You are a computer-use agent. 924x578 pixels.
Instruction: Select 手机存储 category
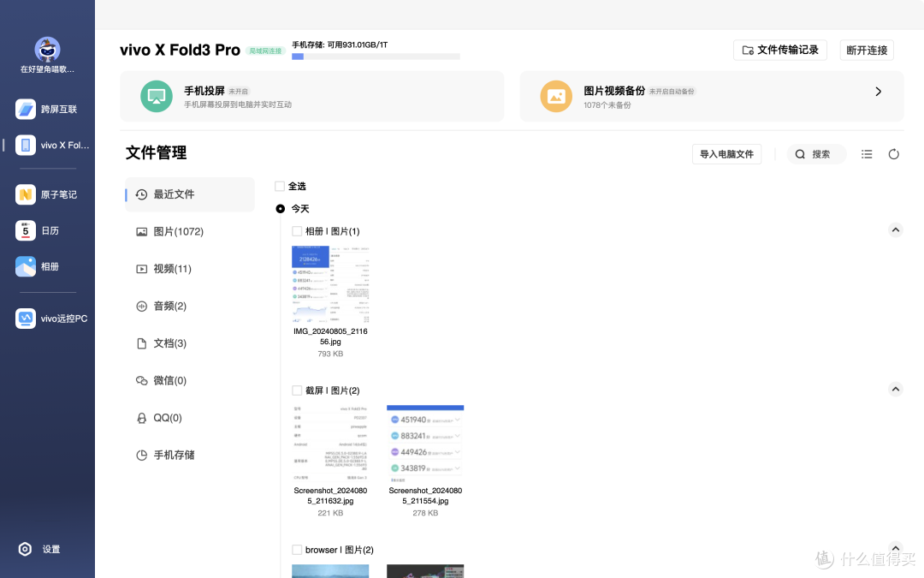click(x=190, y=455)
